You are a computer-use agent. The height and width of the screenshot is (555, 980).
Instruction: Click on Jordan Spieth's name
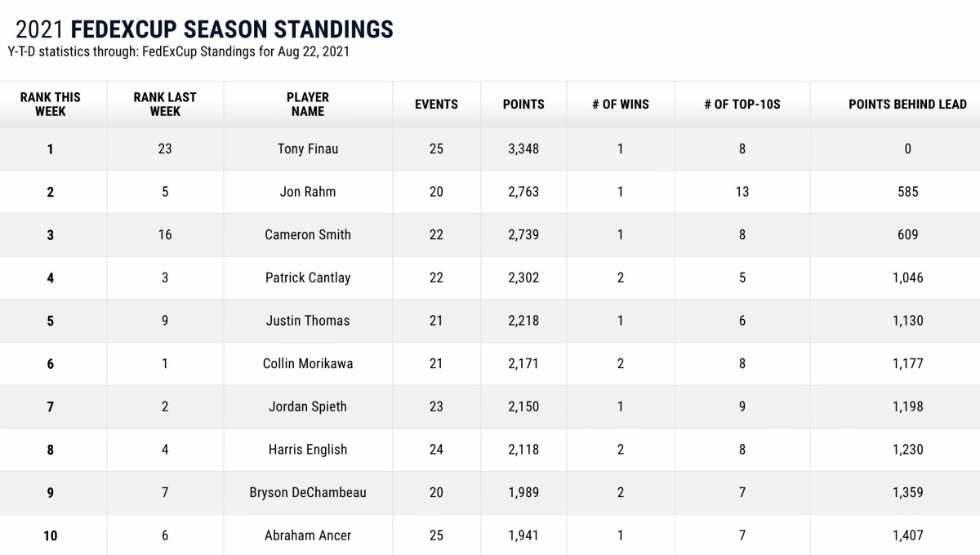pos(308,406)
